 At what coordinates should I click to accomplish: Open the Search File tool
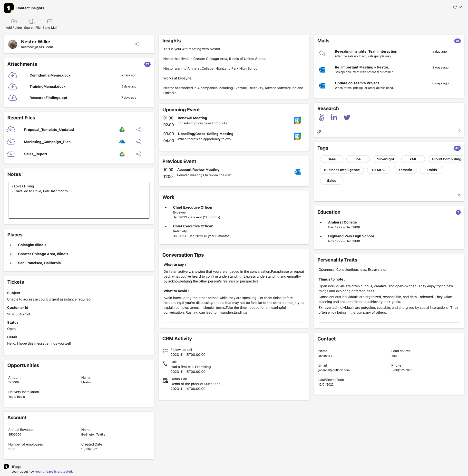(x=32, y=21)
